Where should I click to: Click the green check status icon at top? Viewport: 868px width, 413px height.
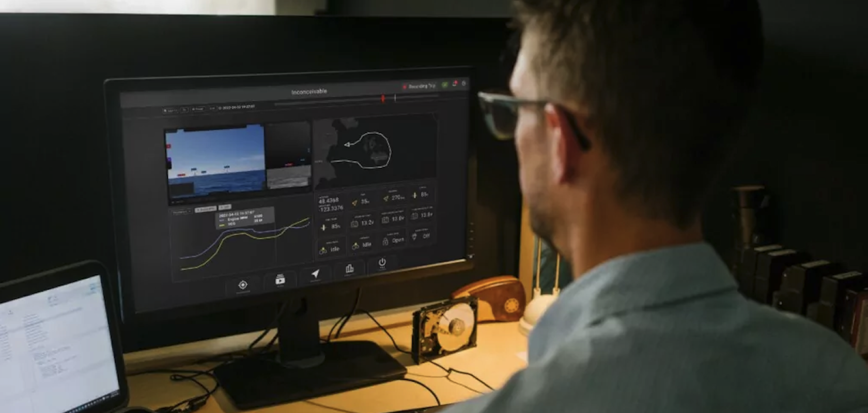point(445,85)
